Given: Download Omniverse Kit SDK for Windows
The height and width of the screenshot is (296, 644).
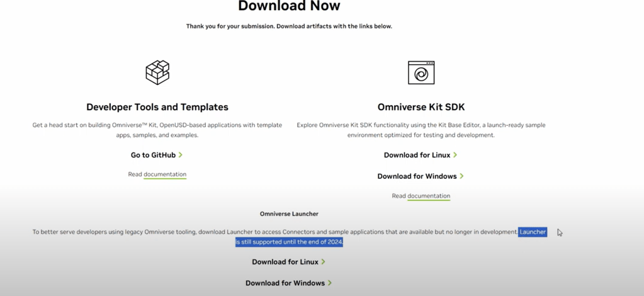Looking at the screenshot, I should [417, 176].
